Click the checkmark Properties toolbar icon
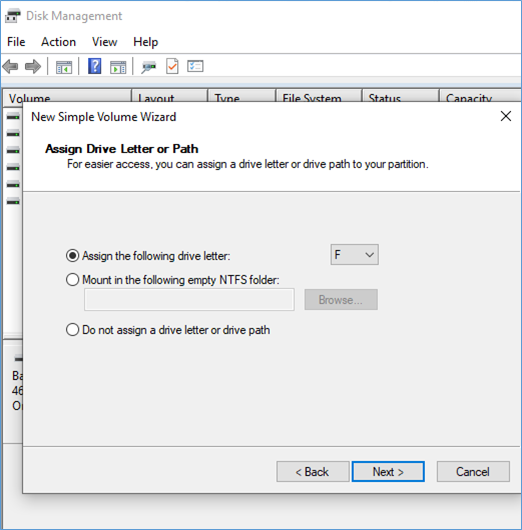Viewport: 522px width, 530px height. pyautogui.click(x=172, y=66)
